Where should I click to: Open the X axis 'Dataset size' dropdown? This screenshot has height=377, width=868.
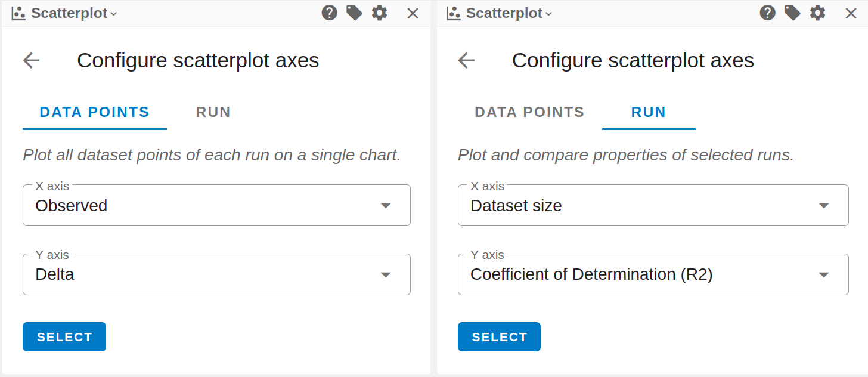point(653,206)
